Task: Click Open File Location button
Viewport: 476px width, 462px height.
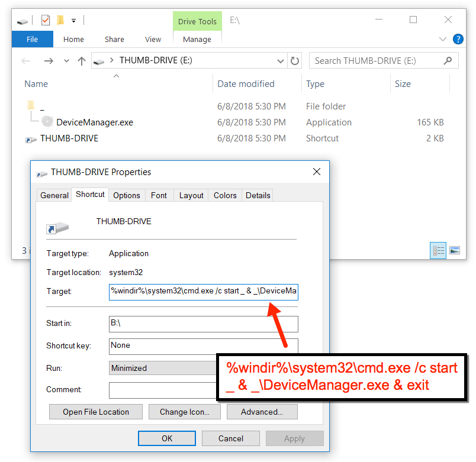Action: 96,412
